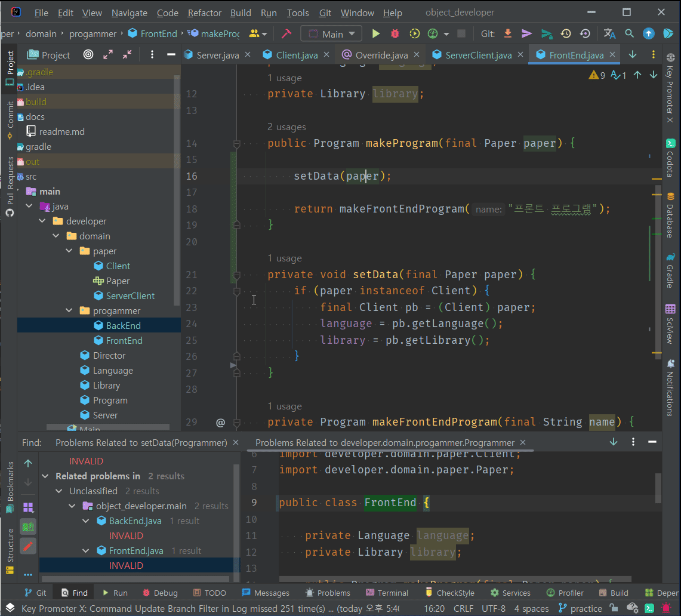Open the Terminal tool window button
681x616 pixels.
tap(387, 593)
